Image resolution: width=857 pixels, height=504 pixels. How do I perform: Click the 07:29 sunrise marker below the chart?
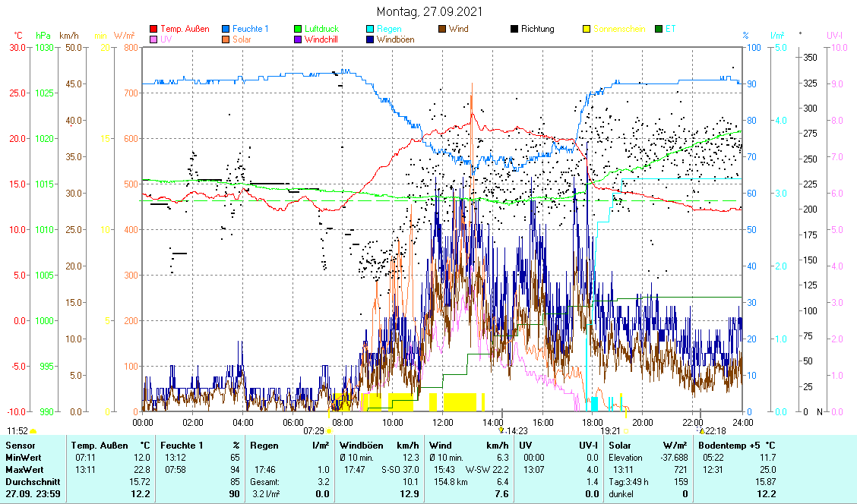(314, 430)
